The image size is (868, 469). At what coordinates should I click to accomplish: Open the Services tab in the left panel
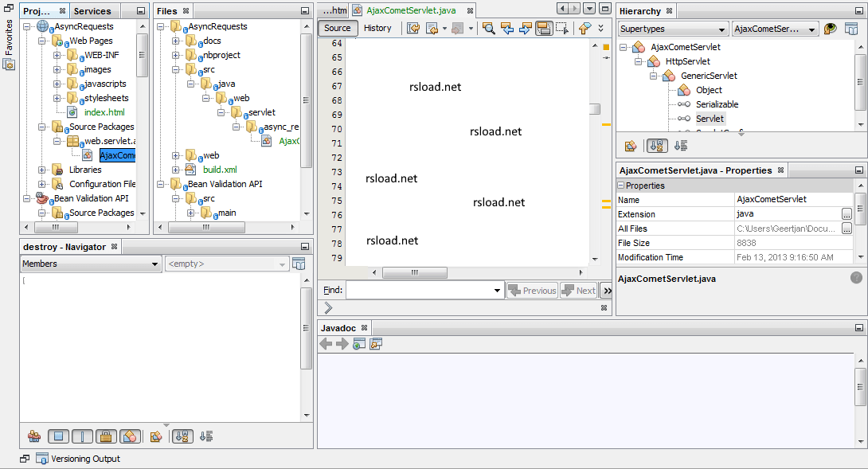pyautogui.click(x=94, y=10)
